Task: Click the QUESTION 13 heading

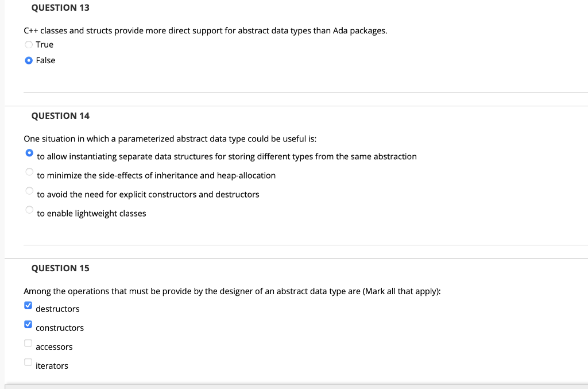Action: [x=60, y=7]
